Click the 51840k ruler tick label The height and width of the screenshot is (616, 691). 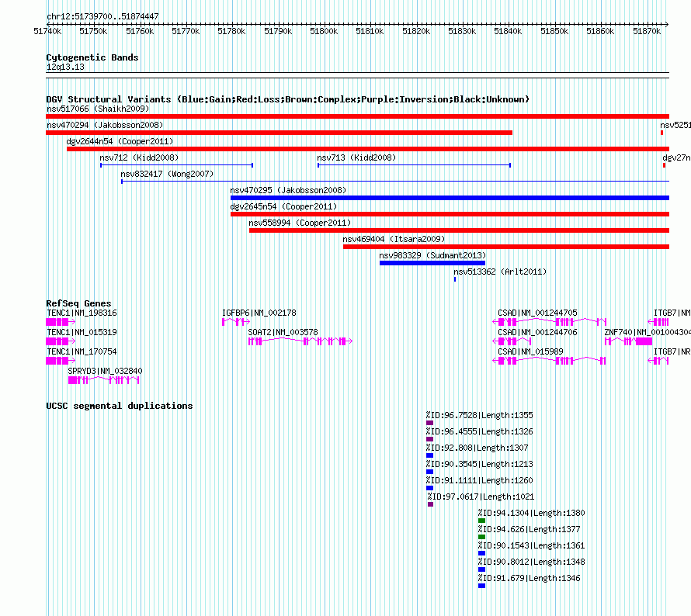(x=508, y=31)
